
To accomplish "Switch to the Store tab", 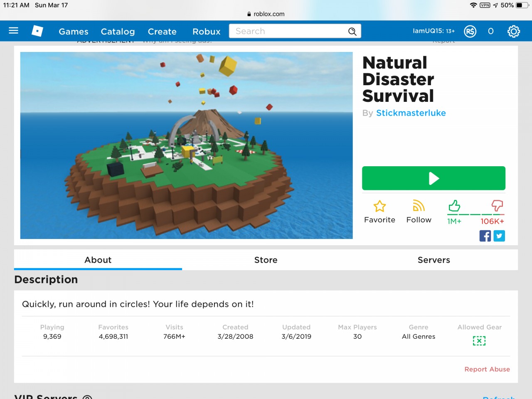I will 266,260.
